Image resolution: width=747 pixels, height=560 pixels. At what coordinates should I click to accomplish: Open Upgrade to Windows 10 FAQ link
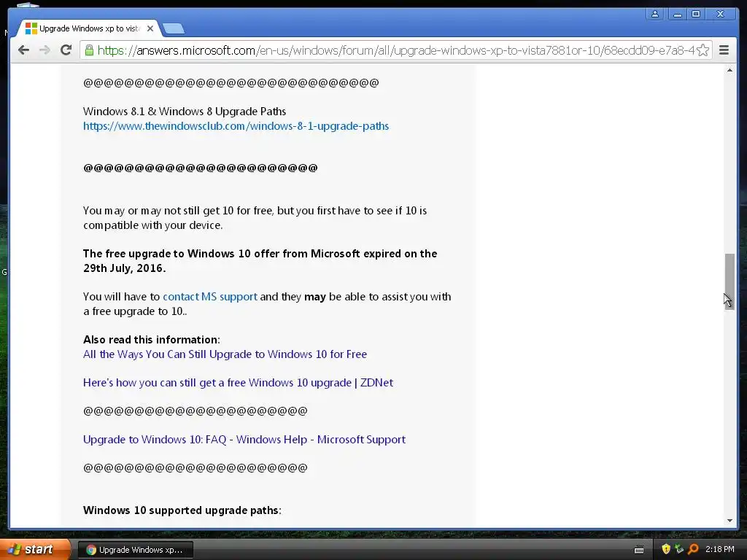[x=244, y=440]
